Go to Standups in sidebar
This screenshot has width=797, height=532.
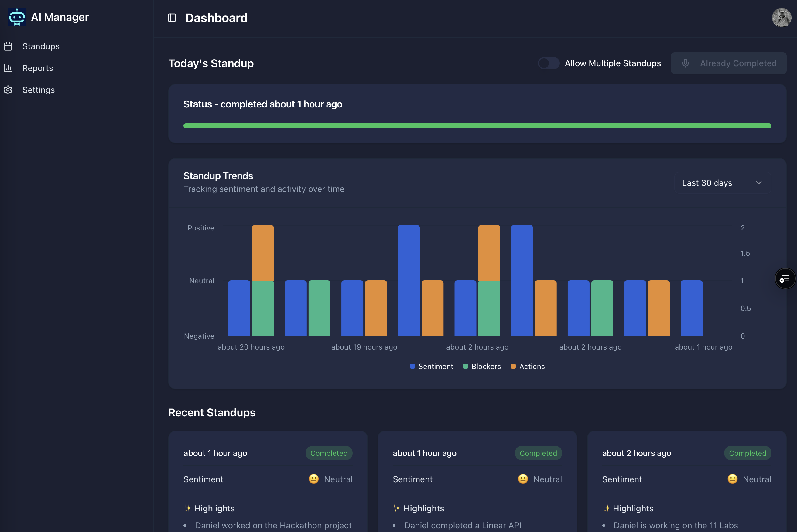(41, 46)
